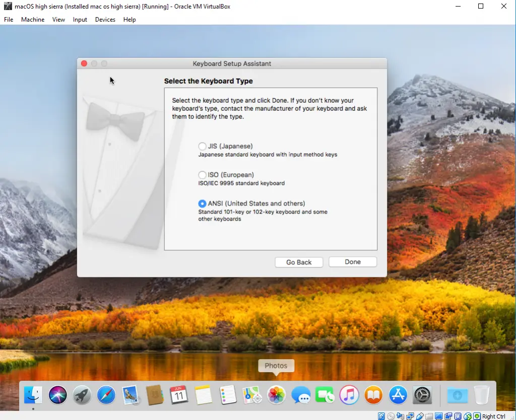Open VirtualBox File menu
Viewport: 516px width, 420px height.
9,20
